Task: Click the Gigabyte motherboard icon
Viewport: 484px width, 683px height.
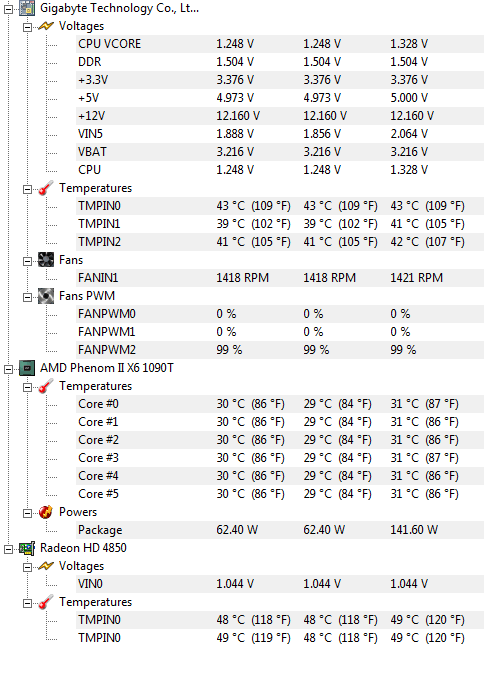Action: pyautogui.click(x=27, y=8)
